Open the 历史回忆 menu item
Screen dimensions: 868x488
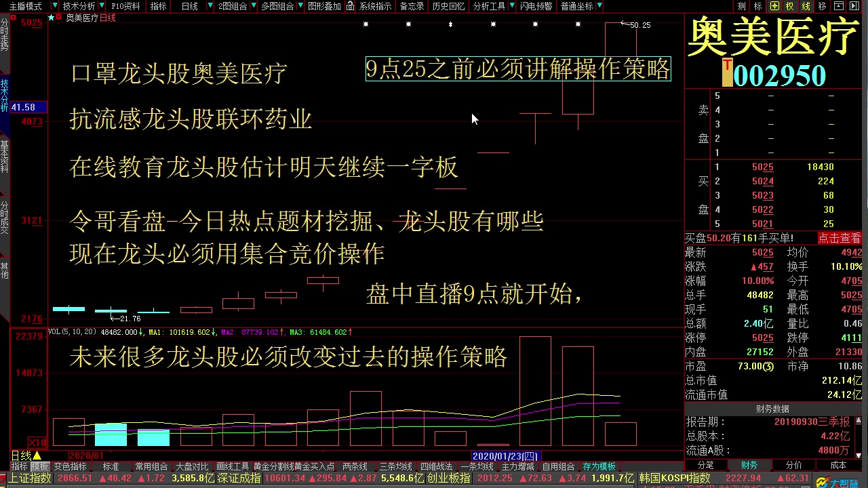click(x=448, y=6)
